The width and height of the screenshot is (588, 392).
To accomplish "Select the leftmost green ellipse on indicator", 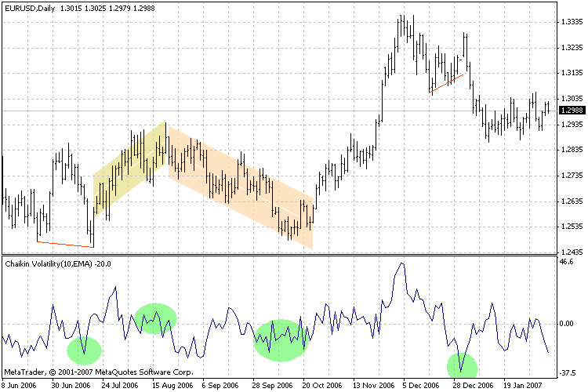I will pos(84,350).
